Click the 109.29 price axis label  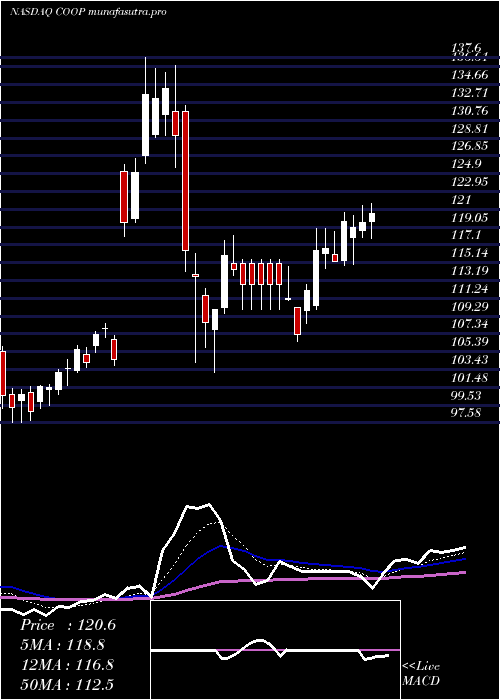470,306
